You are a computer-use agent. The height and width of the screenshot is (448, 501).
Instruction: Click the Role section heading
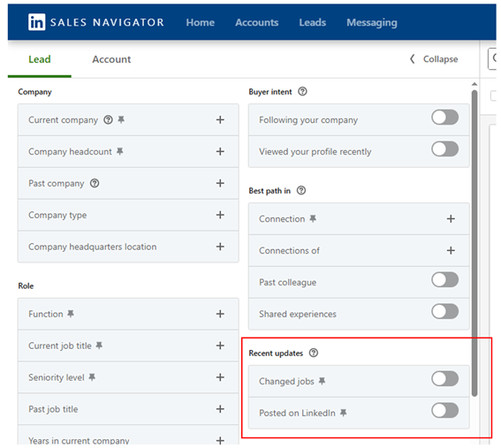tap(26, 285)
